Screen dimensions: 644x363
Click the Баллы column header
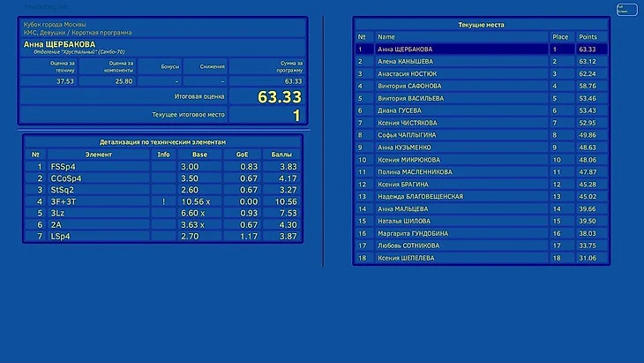tap(281, 155)
